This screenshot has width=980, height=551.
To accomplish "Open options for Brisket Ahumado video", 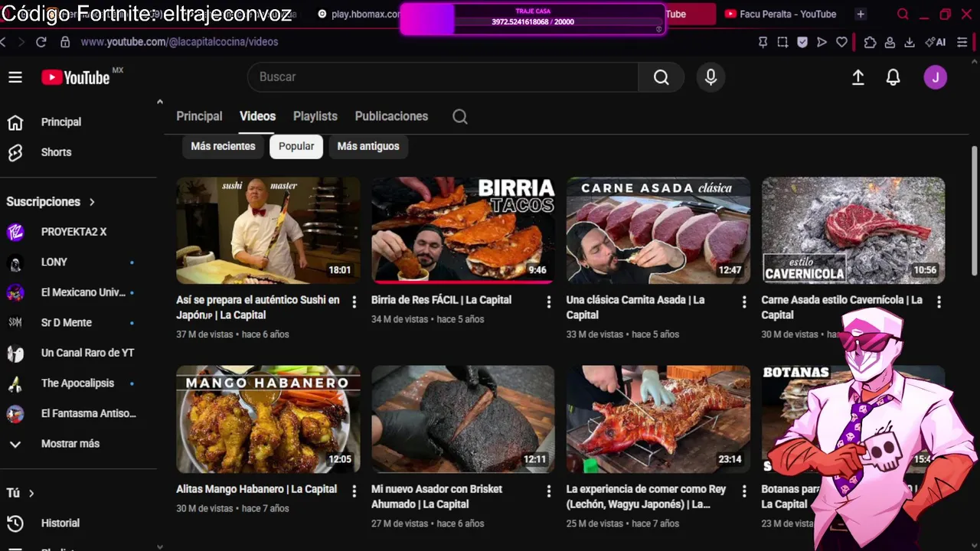I will coord(548,491).
